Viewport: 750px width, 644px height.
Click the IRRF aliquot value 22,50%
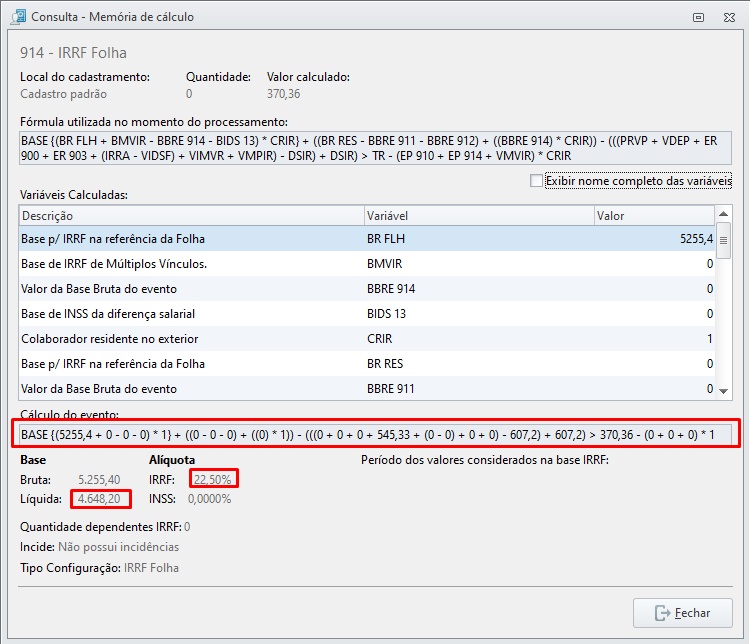coord(212,479)
